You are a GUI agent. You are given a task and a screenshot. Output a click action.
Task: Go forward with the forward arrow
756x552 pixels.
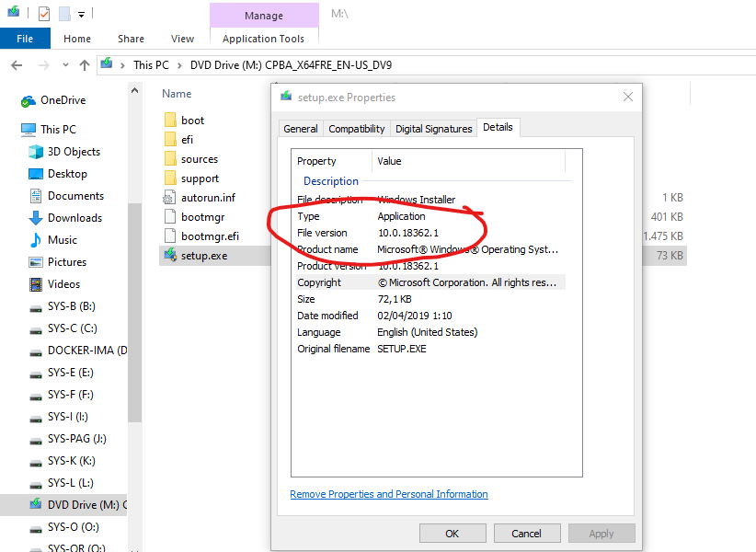click(x=44, y=65)
